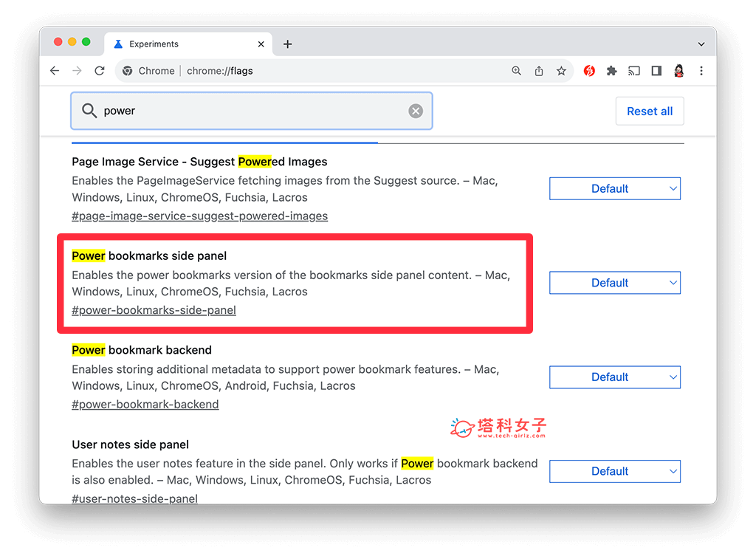Click Page Image Service - Suggest Powered Images title
The height and width of the screenshot is (556, 756).
point(199,162)
